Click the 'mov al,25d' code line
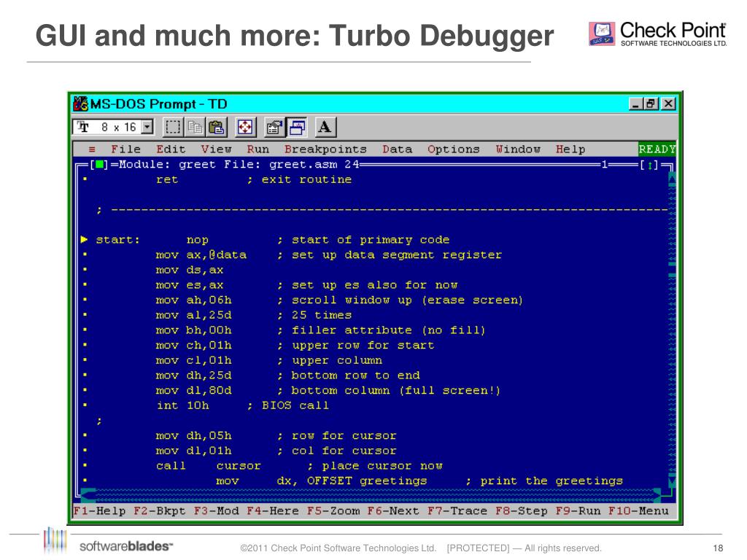This screenshot has width=747, height=560. click(253, 315)
